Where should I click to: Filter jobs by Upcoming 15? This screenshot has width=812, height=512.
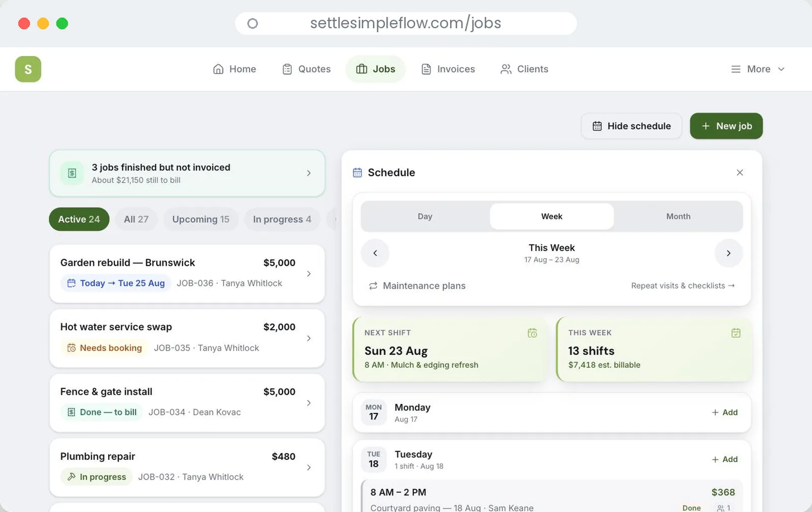[200, 219]
